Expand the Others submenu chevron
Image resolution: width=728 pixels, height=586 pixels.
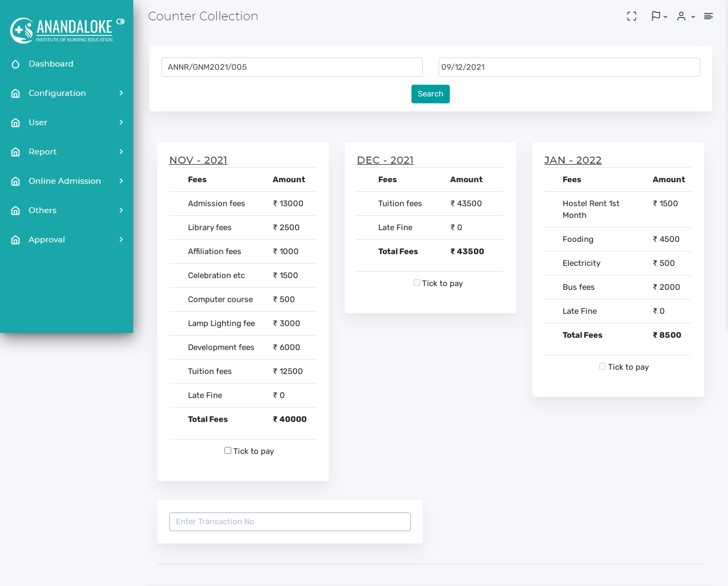tap(121, 210)
